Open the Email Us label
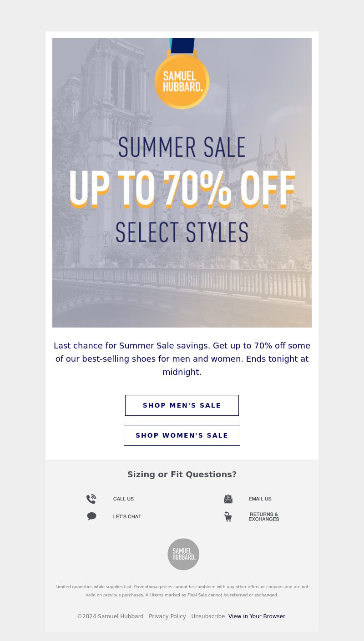This screenshot has height=641, width=364. [x=260, y=499]
